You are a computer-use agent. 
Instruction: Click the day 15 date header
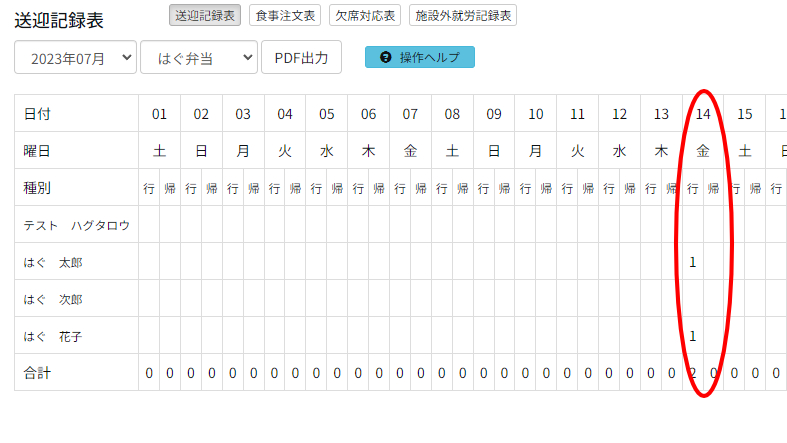[745, 114]
